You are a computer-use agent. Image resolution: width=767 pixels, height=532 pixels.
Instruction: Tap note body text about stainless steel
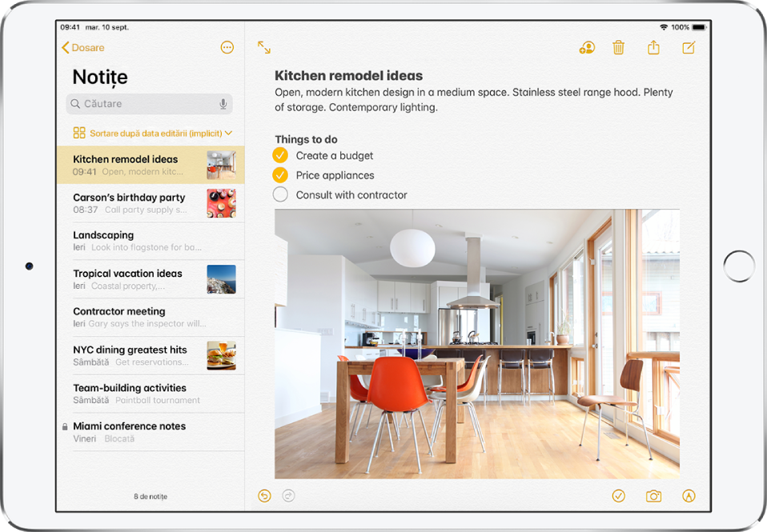(473, 100)
